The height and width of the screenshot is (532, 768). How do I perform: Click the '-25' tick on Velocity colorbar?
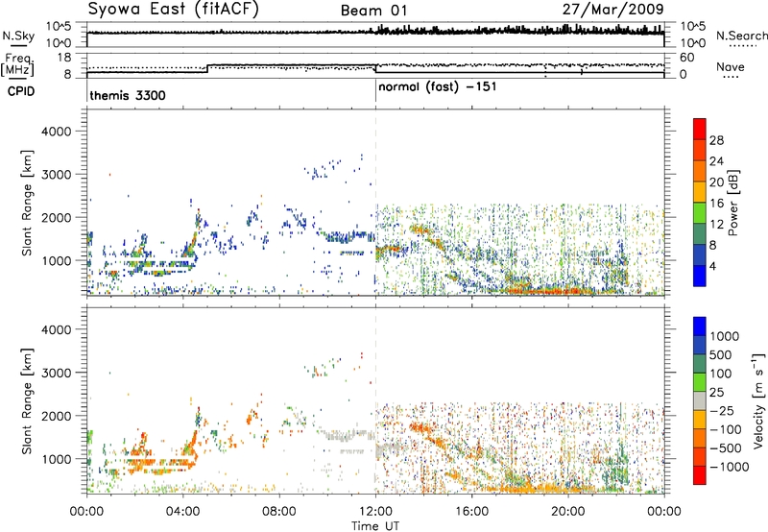coord(725,410)
